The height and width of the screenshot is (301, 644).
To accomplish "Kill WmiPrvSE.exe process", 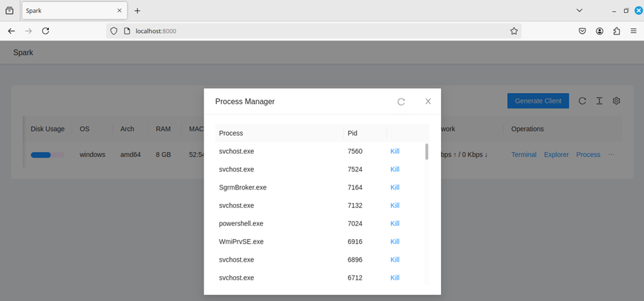I will 395,242.
